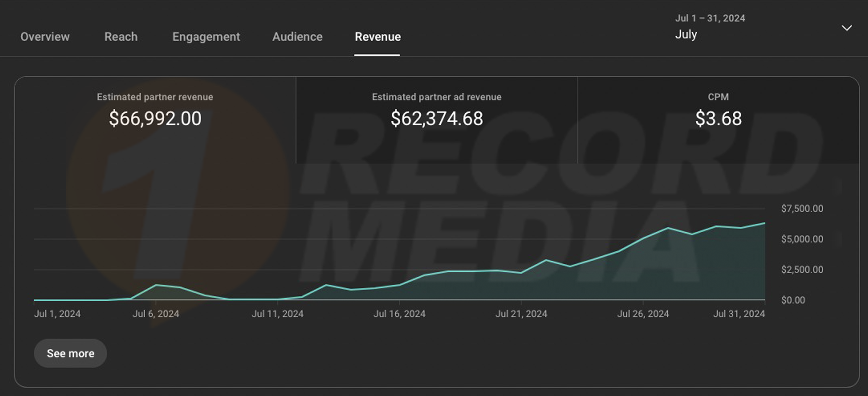Click the Jul 16, 2024 axis marker

click(x=399, y=314)
